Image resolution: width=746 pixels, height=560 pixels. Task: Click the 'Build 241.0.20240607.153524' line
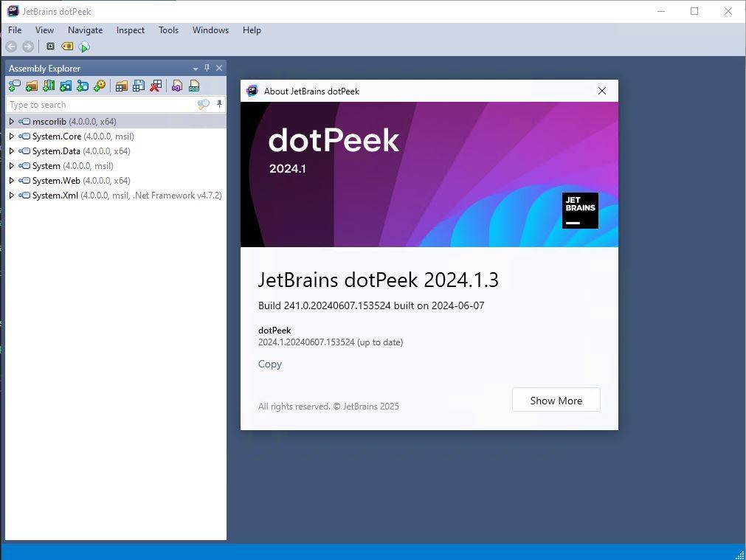(371, 305)
